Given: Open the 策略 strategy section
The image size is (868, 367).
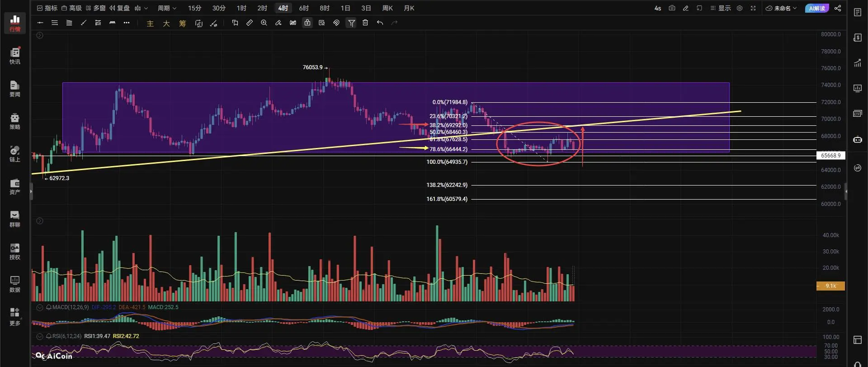Looking at the screenshot, I should [15, 121].
